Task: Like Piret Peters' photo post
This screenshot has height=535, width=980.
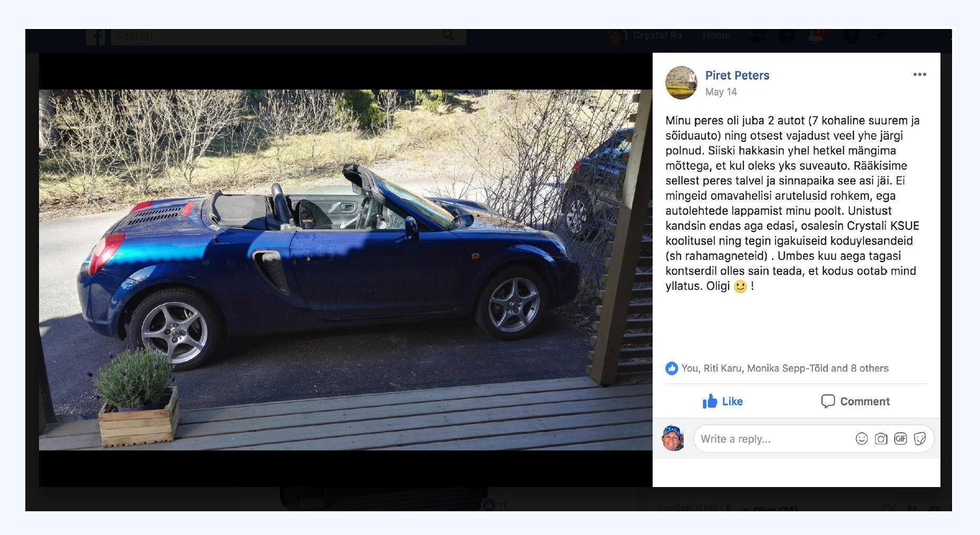Action: point(722,401)
